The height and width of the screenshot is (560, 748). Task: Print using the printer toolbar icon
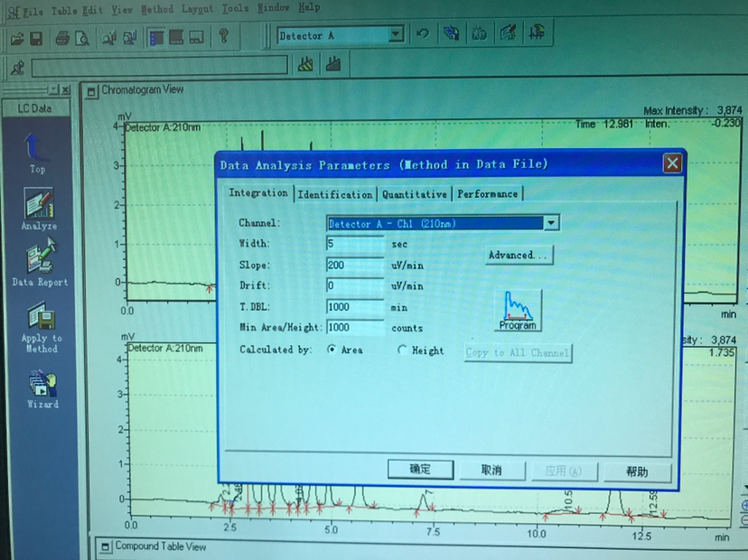tap(62, 38)
